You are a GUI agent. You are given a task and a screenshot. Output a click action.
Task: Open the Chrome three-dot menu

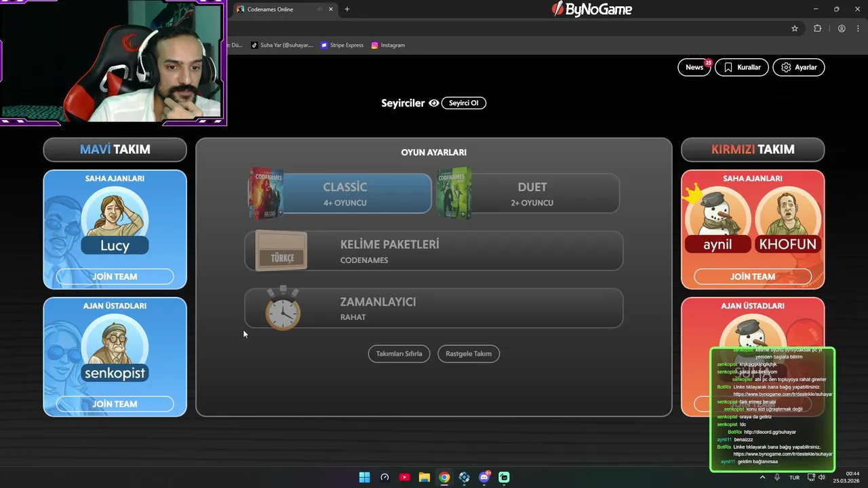(x=856, y=28)
